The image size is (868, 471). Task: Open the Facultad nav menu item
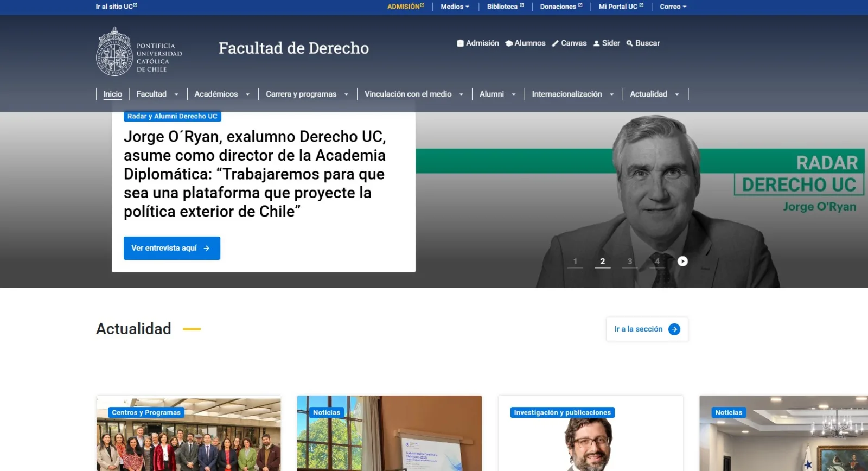(x=151, y=94)
